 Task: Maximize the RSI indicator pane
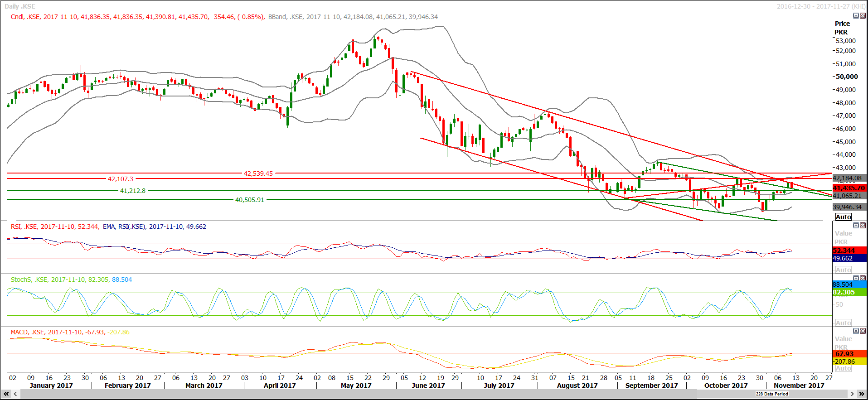(x=856, y=226)
